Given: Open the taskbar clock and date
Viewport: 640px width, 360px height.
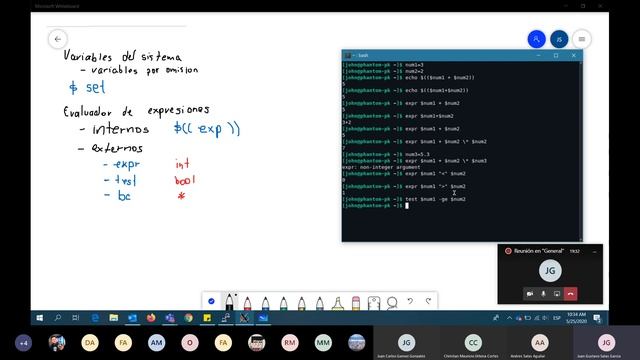Looking at the screenshot, I should pos(576,318).
